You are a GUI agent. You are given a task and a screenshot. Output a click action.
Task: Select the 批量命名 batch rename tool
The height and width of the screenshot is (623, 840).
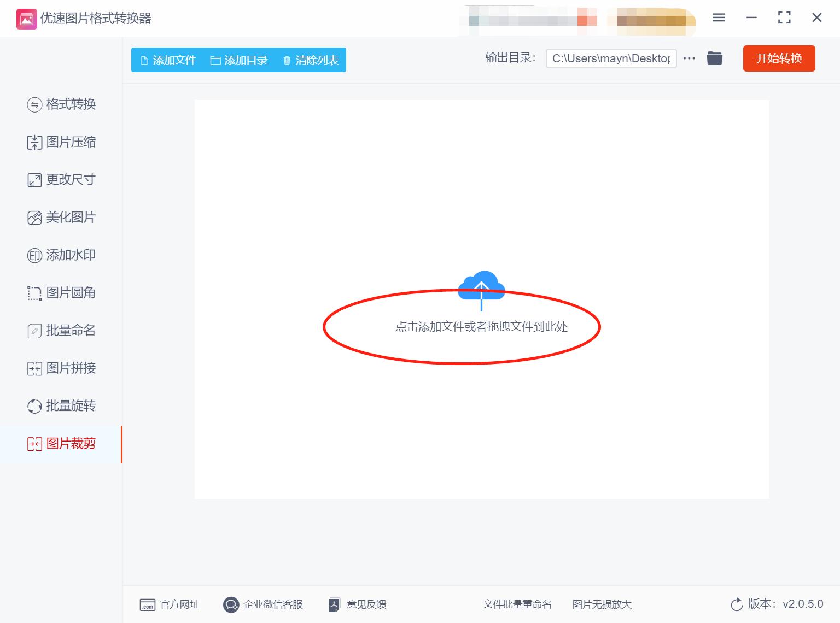coord(61,330)
